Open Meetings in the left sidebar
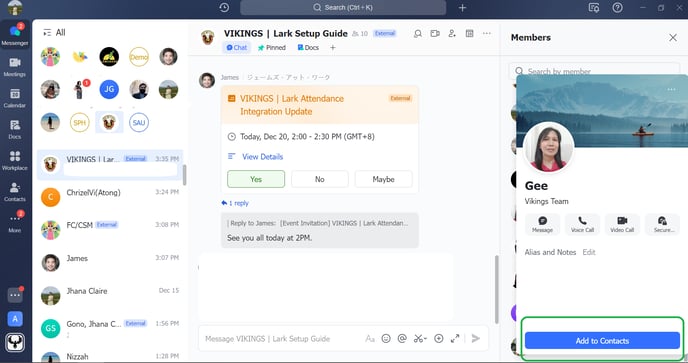This screenshot has width=688, height=363. (x=15, y=67)
